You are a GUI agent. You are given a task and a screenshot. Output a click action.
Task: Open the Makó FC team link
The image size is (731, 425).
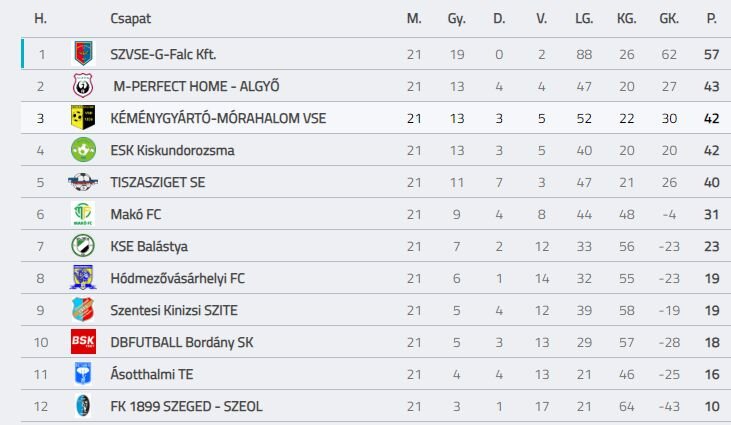pyautogui.click(x=136, y=214)
